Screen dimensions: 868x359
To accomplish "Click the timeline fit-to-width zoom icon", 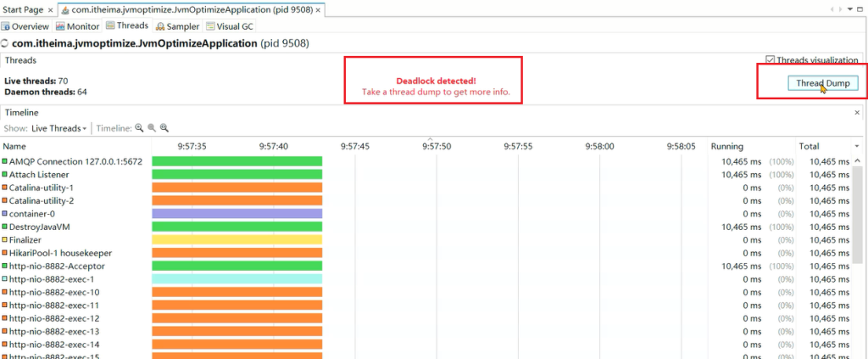I will pos(164,128).
